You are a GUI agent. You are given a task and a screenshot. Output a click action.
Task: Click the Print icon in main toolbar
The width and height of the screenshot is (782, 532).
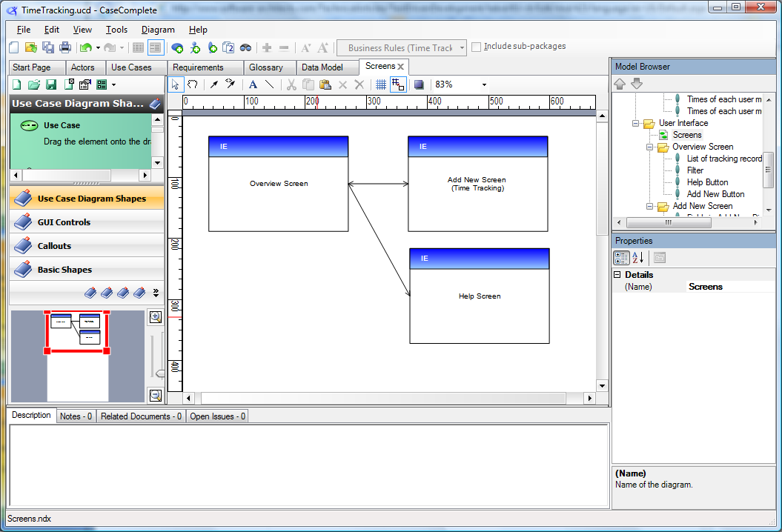[x=65, y=47]
